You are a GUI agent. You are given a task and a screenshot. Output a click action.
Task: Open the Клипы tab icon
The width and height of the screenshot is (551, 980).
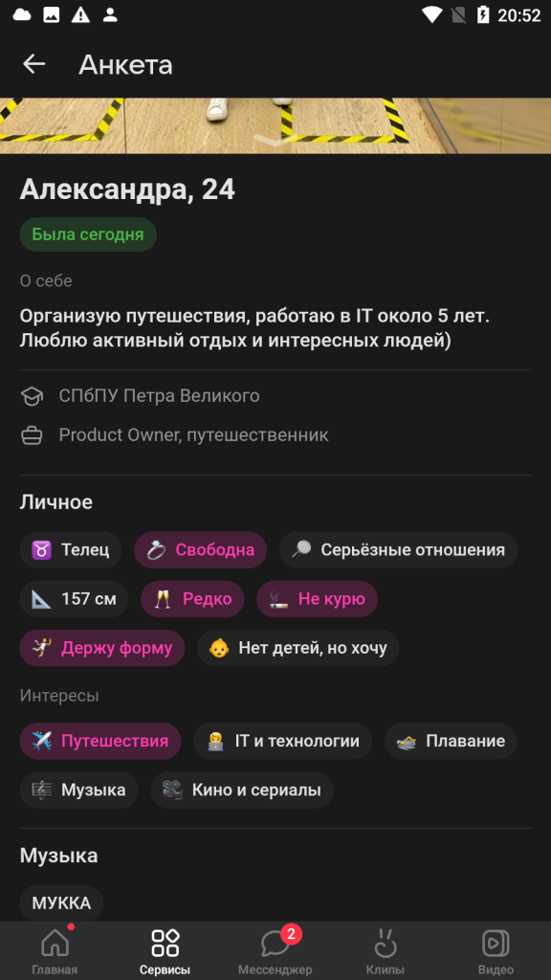point(386,943)
